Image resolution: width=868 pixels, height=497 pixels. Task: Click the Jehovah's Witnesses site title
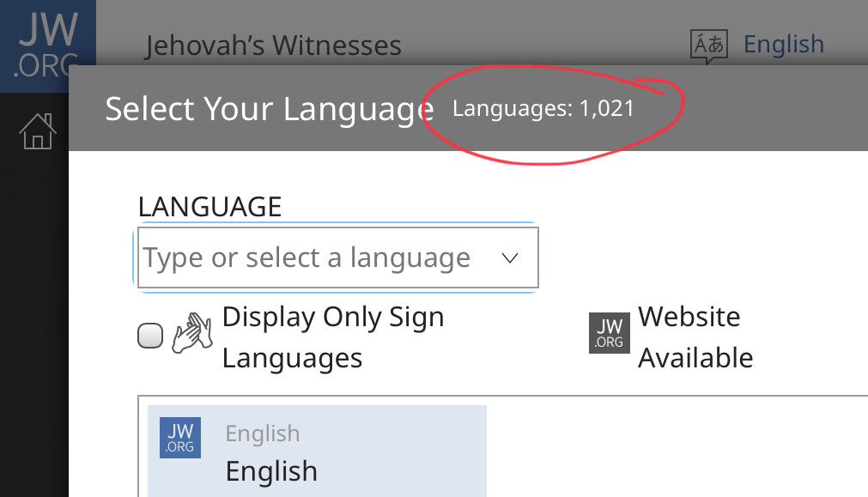tap(273, 45)
